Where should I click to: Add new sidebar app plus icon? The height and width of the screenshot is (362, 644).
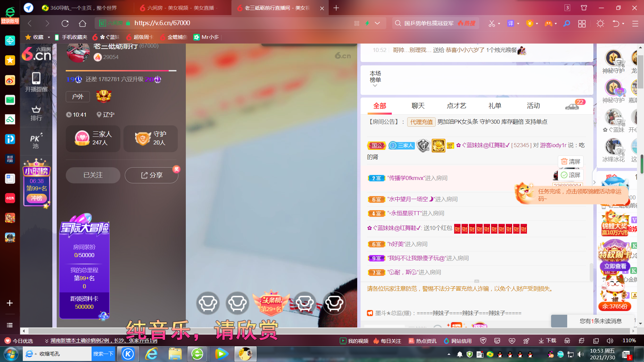click(x=10, y=303)
